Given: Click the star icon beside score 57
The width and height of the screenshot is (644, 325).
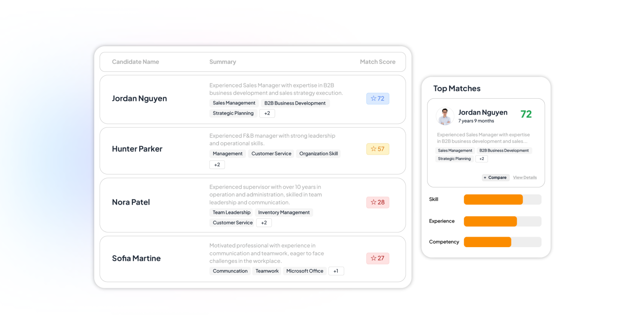Looking at the screenshot, I should tap(373, 149).
